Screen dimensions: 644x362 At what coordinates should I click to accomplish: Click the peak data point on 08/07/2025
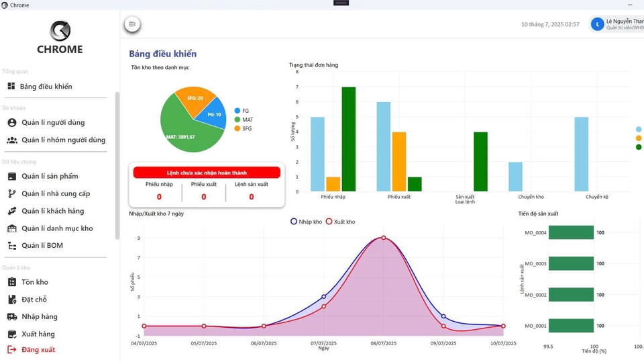pyautogui.click(x=384, y=237)
